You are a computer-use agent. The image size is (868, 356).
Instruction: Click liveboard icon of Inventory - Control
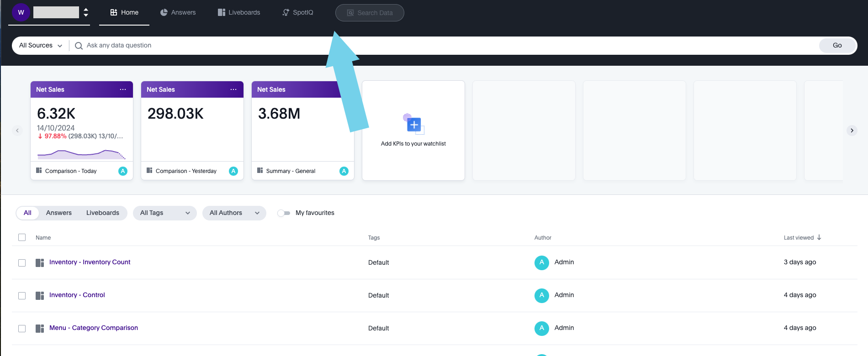pyautogui.click(x=40, y=296)
